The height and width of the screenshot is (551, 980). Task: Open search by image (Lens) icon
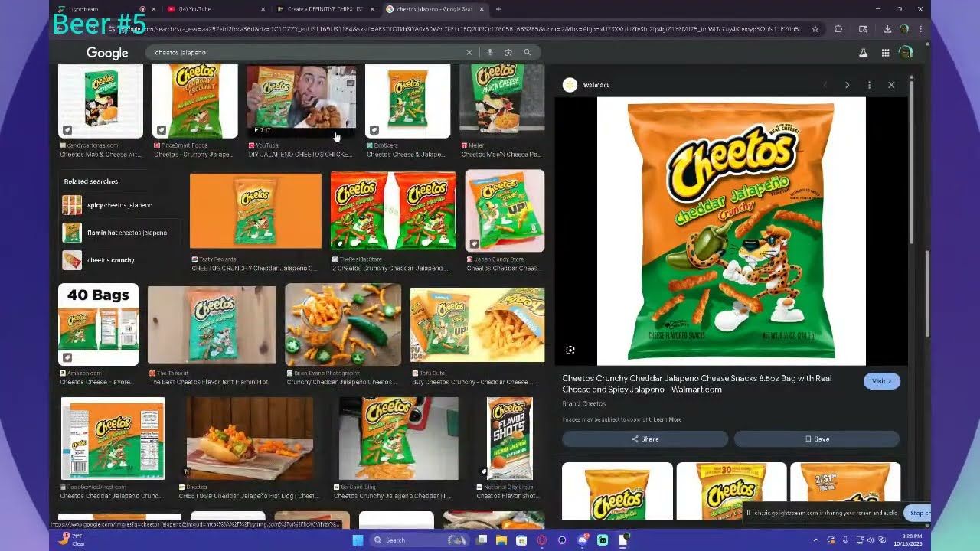pyautogui.click(x=508, y=52)
